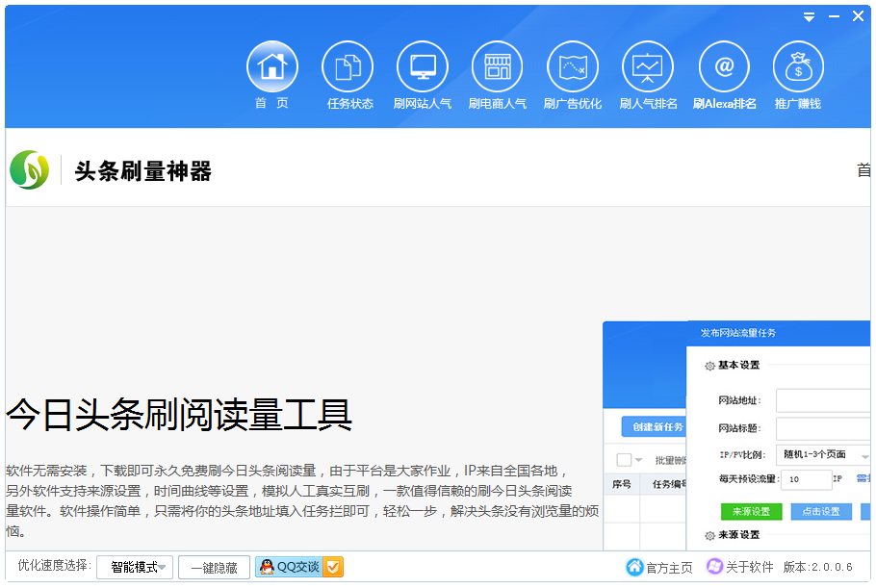Expand the arrow next to batch checkbox
Image resolution: width=876 pixels, height=588 pixels.
(638, 460)
